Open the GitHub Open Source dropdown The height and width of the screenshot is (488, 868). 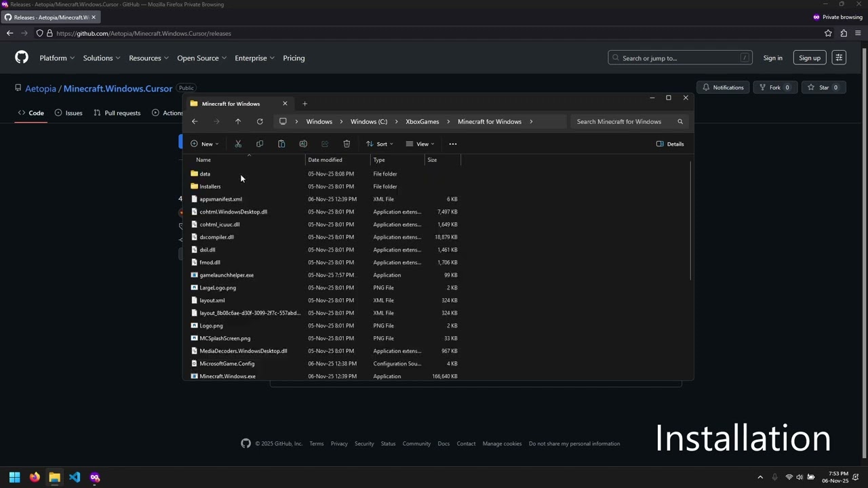201,58
